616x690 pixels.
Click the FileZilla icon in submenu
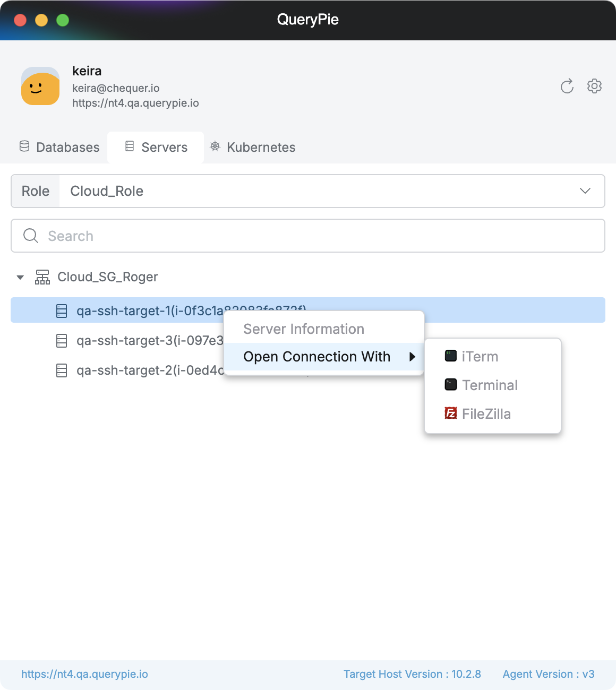click(x=451, y=413)
